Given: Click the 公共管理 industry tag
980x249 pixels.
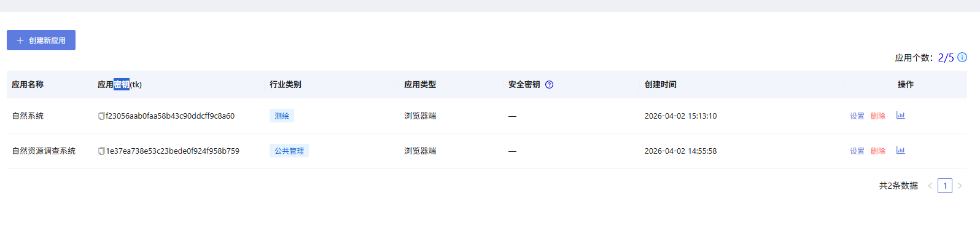Looking at the screenshot, I should [x=289, y=151].
